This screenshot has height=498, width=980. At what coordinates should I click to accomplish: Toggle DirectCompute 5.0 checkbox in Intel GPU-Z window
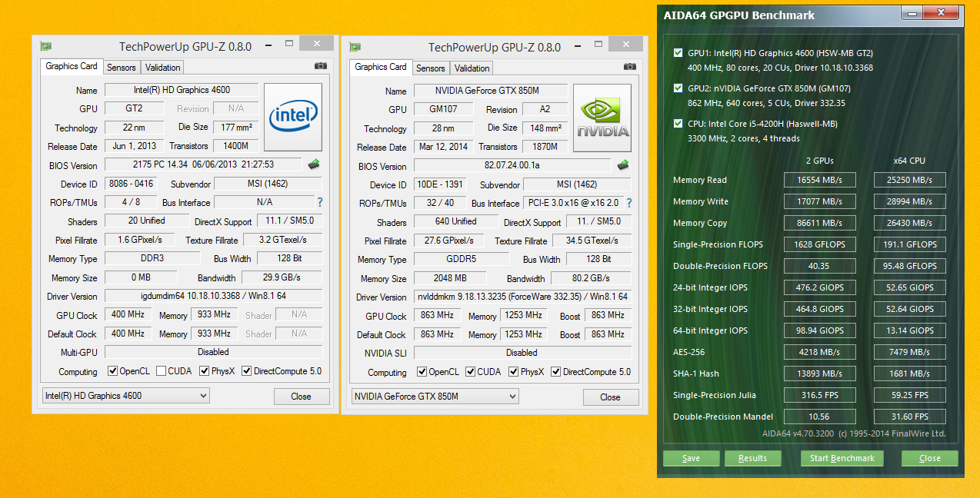(247, 371)
